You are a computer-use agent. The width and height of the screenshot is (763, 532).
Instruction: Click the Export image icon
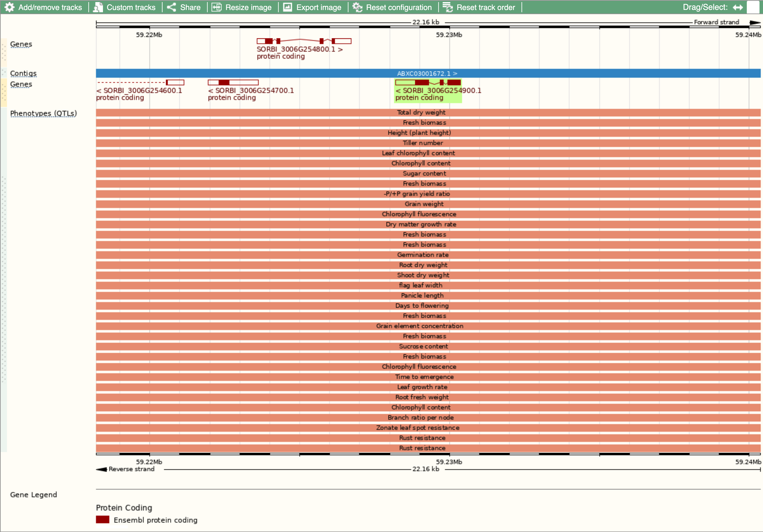287,7
